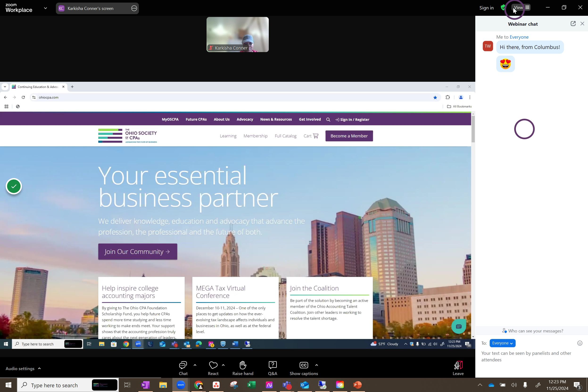Click the shared site's teal chat bubble icon
The height and width of the screenshot is (392, 588).
pos(458,326)
